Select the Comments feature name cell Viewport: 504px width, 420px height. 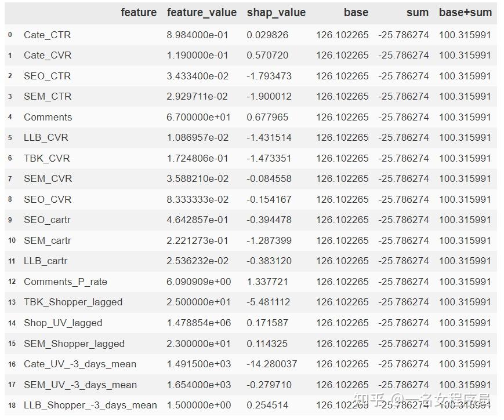[x=48, y=117]
